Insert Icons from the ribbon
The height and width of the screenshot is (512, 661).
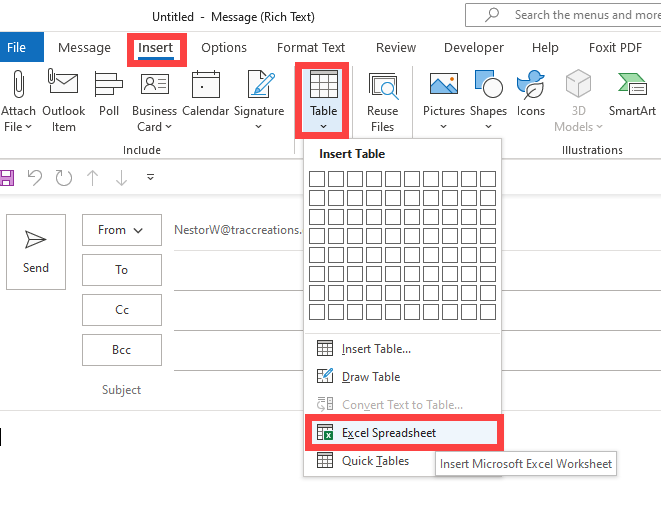531,94
